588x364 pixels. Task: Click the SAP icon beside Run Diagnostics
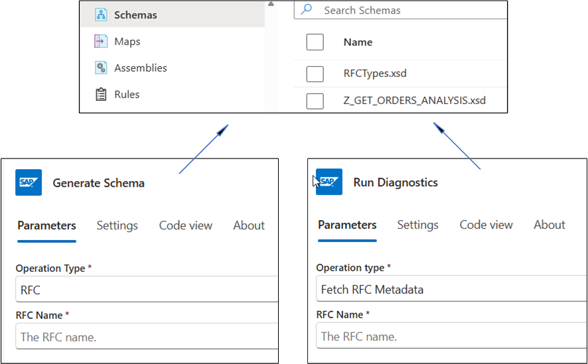click(x=329, y=182)
